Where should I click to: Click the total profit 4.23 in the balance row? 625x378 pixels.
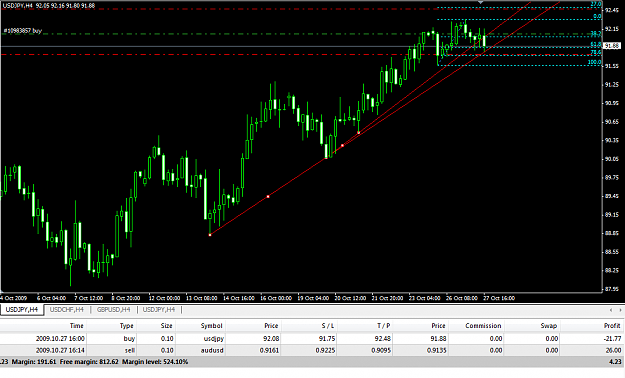(615, 362)
